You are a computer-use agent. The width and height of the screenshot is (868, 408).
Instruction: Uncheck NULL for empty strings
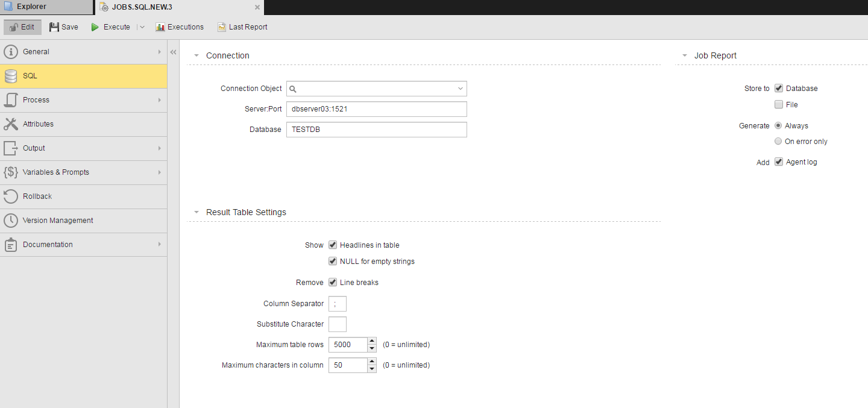(x=333, y=261)
